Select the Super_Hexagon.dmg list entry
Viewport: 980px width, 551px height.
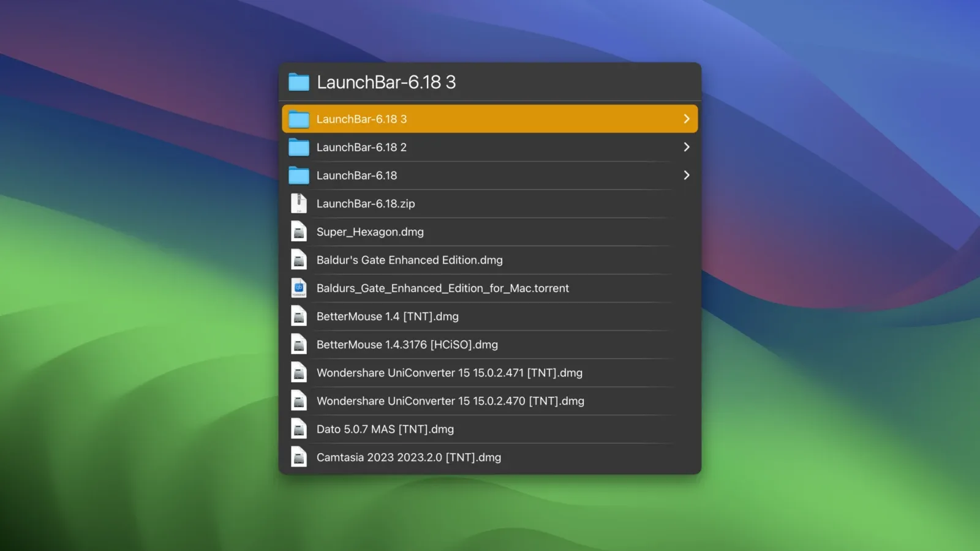point(369,231)
